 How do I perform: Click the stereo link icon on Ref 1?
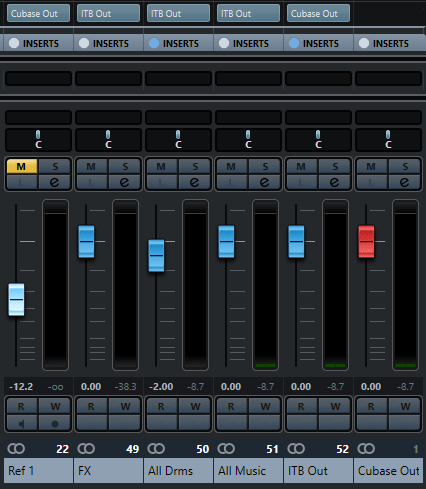pyautogui.click(x=16, y=449)
